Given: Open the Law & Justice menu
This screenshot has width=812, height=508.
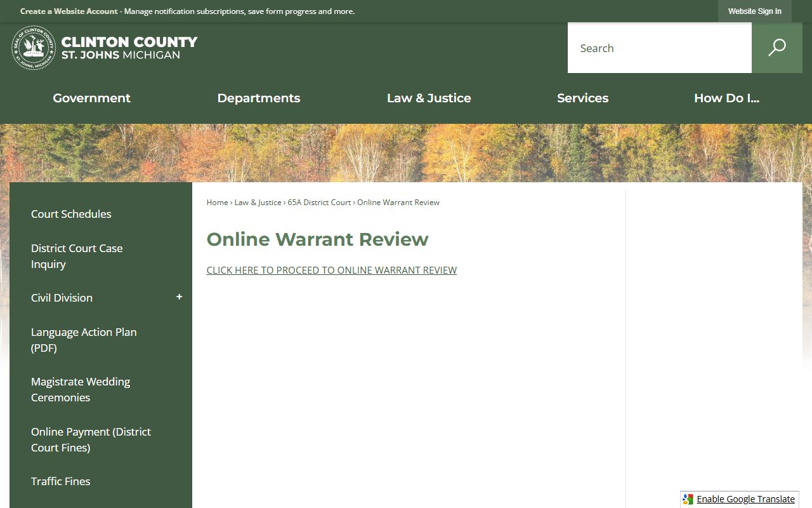Looking at the screenshot, I should (429, 98).
